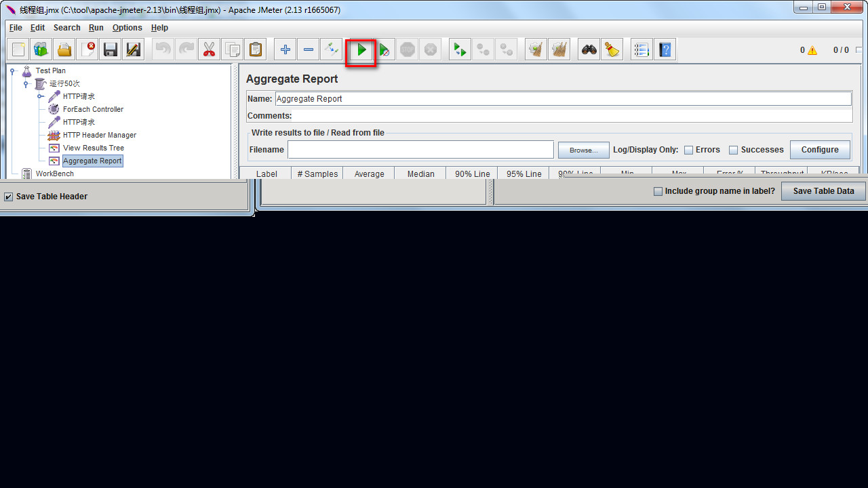Create a new test plan via toolbar
Viewport: 868px width, 488px height.
[x=18, y=49]
